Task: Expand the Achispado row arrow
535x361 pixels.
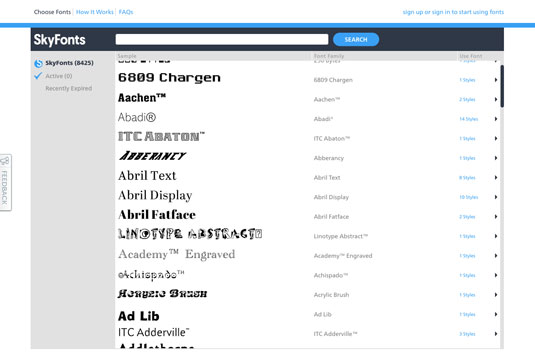Action: [x=496, y=275]
